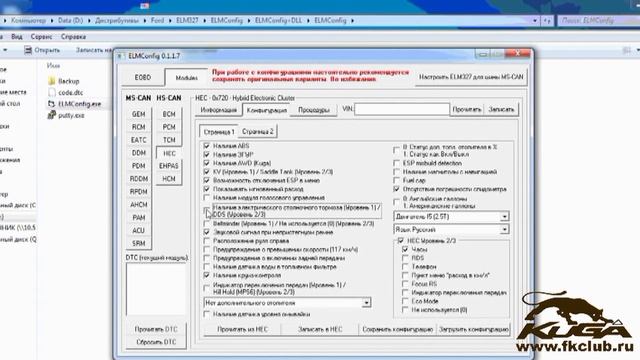Select the TCM module
This screenshot has width=640, height=360.
coord(169,140)
